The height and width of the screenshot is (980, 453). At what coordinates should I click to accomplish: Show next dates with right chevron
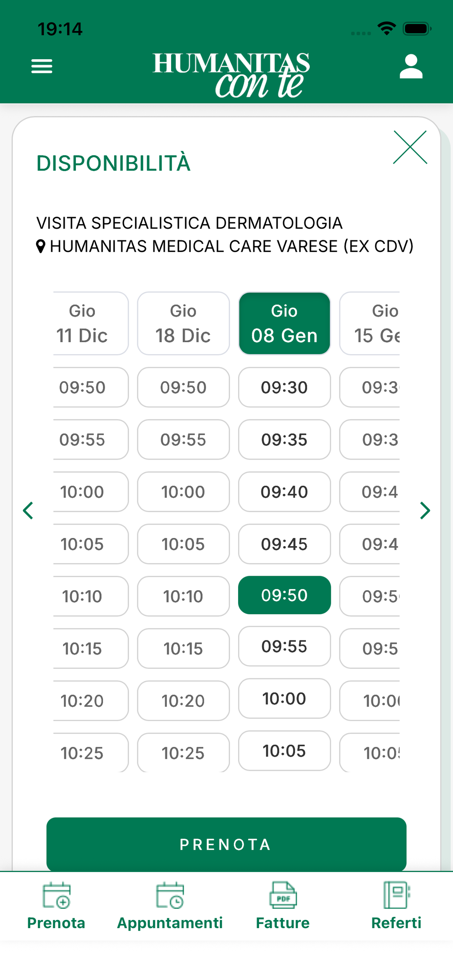(x=425, y=510)
